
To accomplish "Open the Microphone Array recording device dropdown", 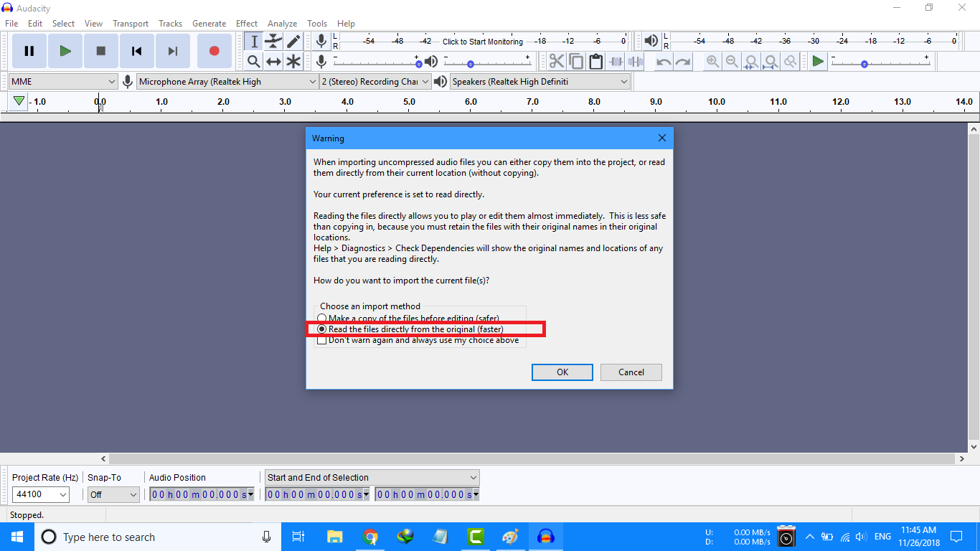I will (x=227, y=82).
